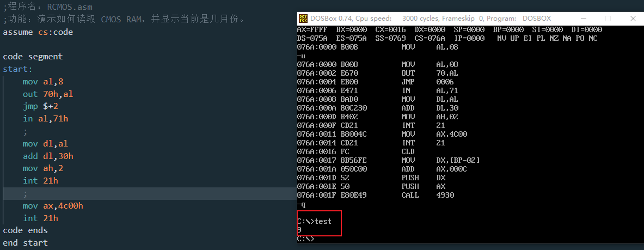Click the DI=0000 register value in DOSBox
Screen dimensions: 644x250
tap(586, 29)
